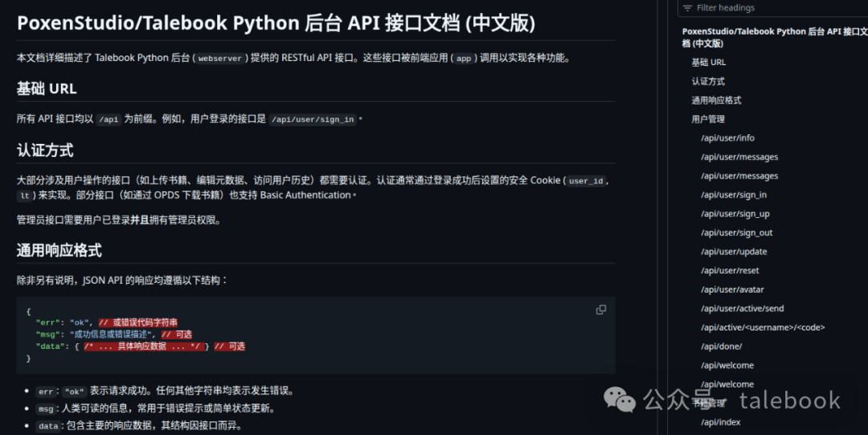The width and height of the screenshot is (868, 435).
Task: Open /api/user/info outline entry
Action: point(727,138)
